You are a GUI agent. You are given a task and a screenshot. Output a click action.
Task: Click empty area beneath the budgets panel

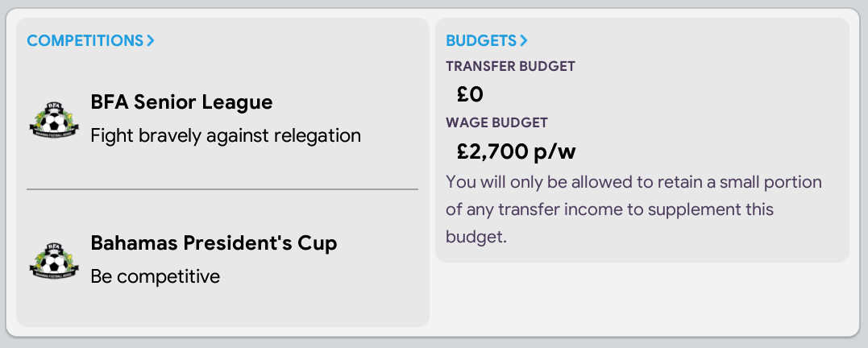[642, 299]
